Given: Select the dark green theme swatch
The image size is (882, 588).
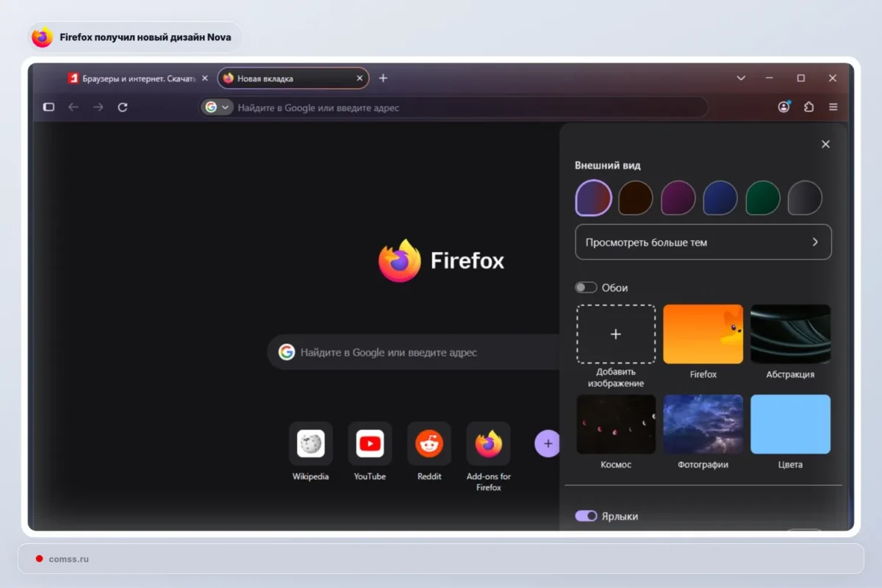Looking at the screenshot, I should coord(763,198).
